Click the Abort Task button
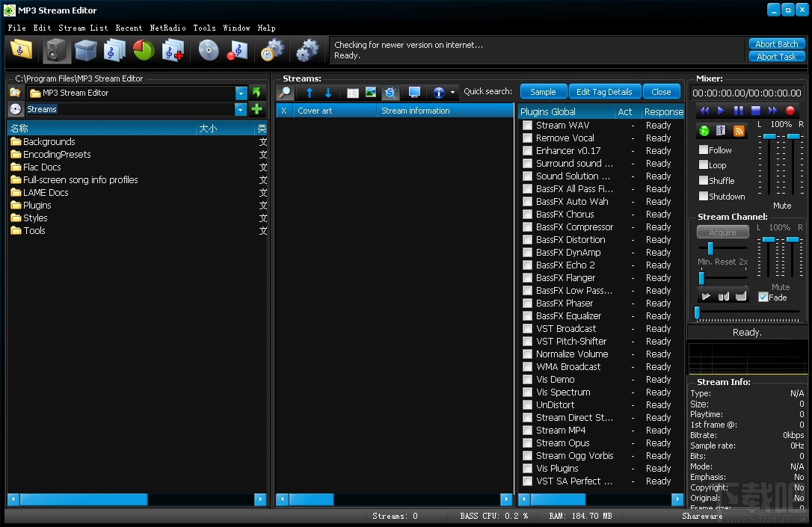Viewport: 812px width, 527px height. (x=776, y=57)
